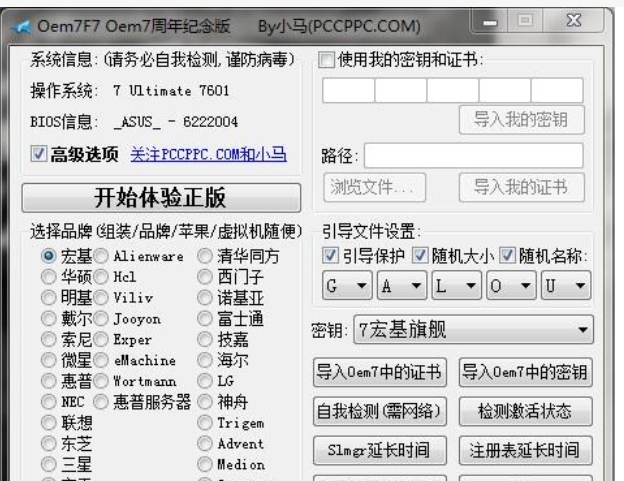Enable 使用我的密钥和证书 checkbox

click(326, 60)
